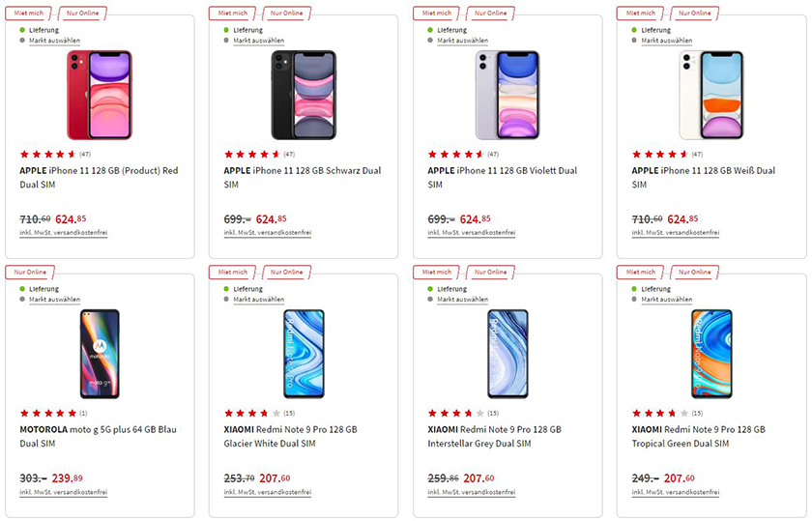Open the white iPhone 11 product image

click(x=710, y=95)
